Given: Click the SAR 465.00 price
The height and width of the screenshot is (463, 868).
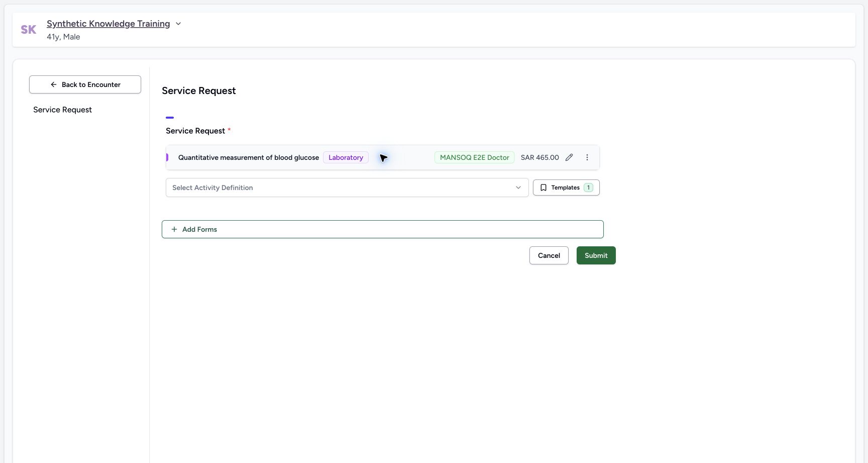Looking at the screenshot, I should pyautogui.click(x=539, y=157).
